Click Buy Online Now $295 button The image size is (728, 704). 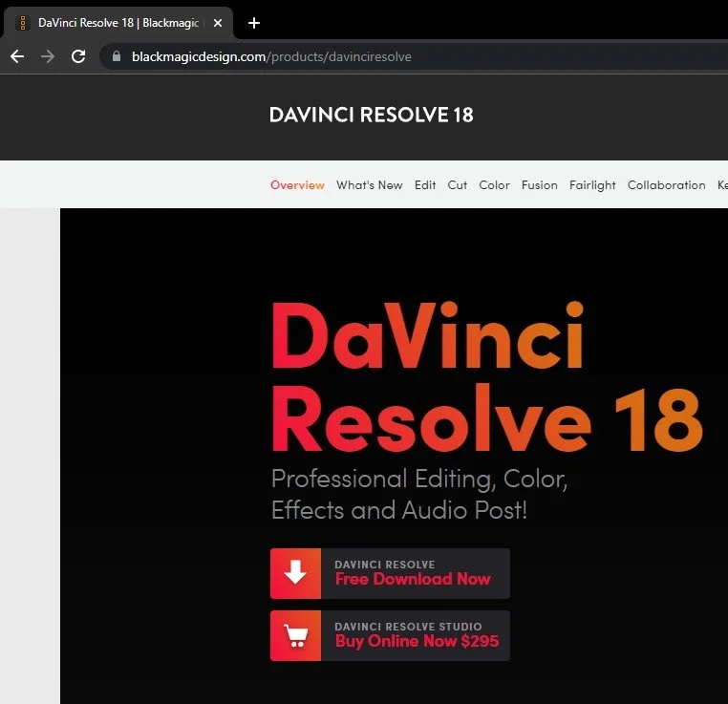(x=390, y=636)
